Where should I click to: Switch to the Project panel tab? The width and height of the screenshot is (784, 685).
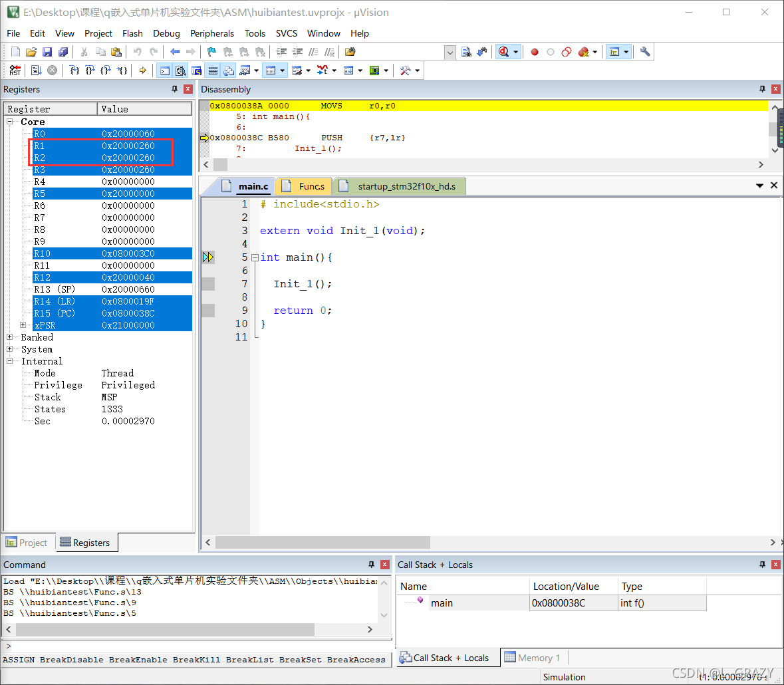click(27, 543)
